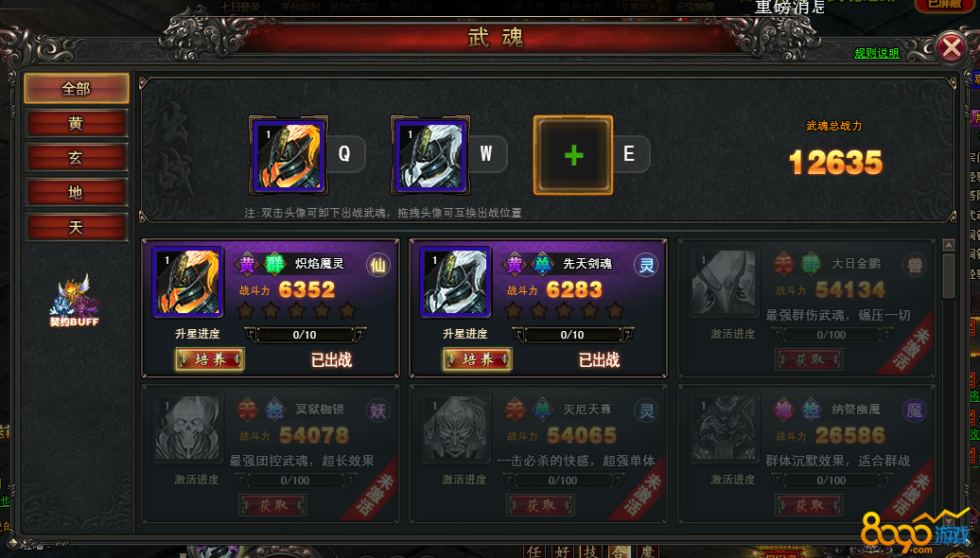The image size is (980, 558).
Task: Switch to the 黄 category tab
Action: pyautogui.click(x=77, y=124)
